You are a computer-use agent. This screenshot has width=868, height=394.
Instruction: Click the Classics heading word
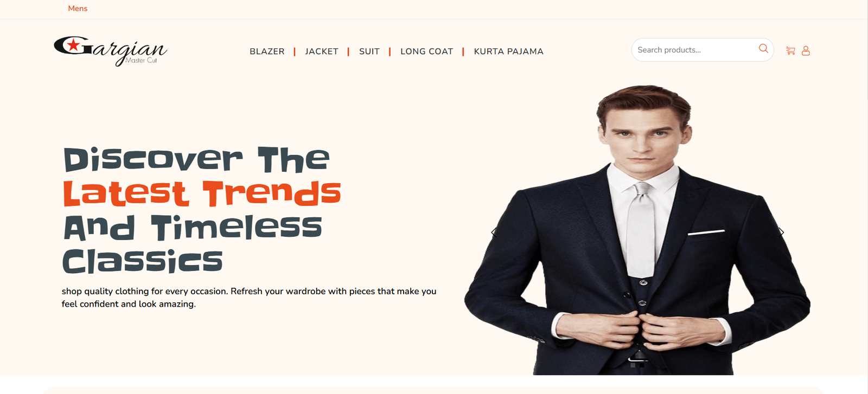tap(143, 261)
